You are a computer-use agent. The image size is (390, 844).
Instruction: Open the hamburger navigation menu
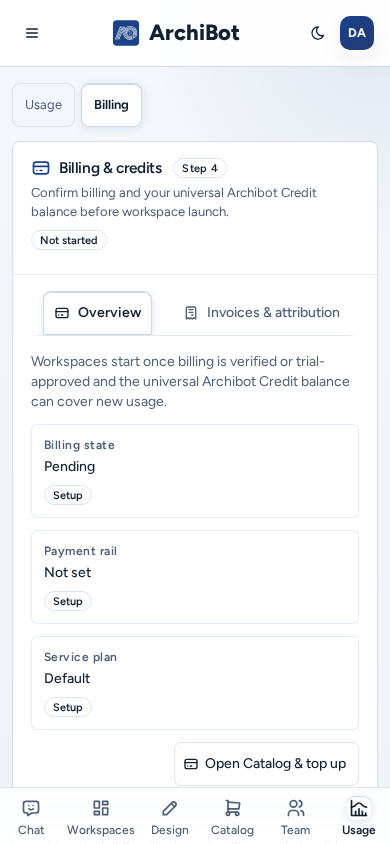coord(32,33)
